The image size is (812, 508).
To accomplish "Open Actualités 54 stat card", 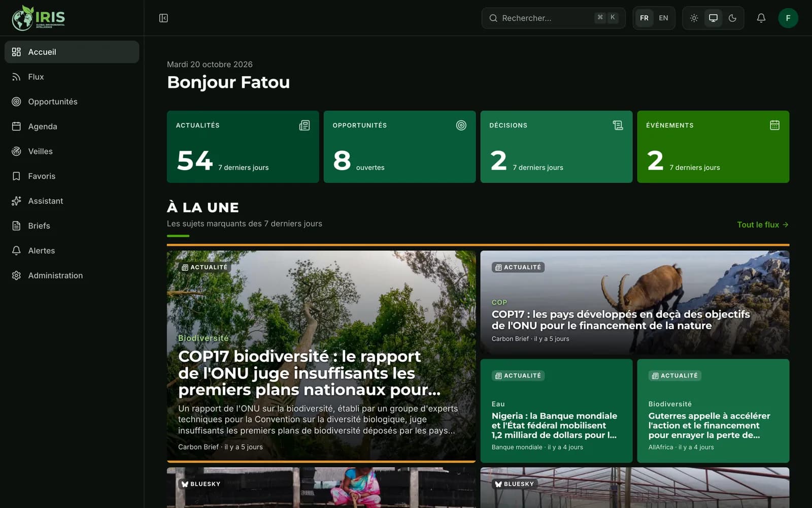I will click(x=243, y=147).
